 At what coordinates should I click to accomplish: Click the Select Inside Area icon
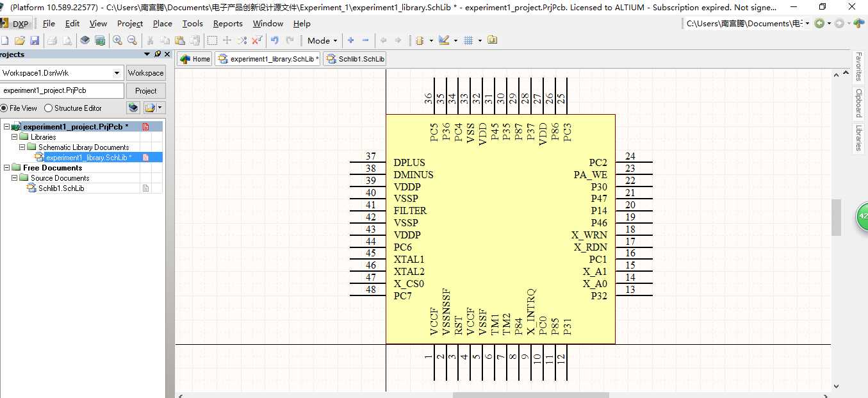tap(212, 40)
